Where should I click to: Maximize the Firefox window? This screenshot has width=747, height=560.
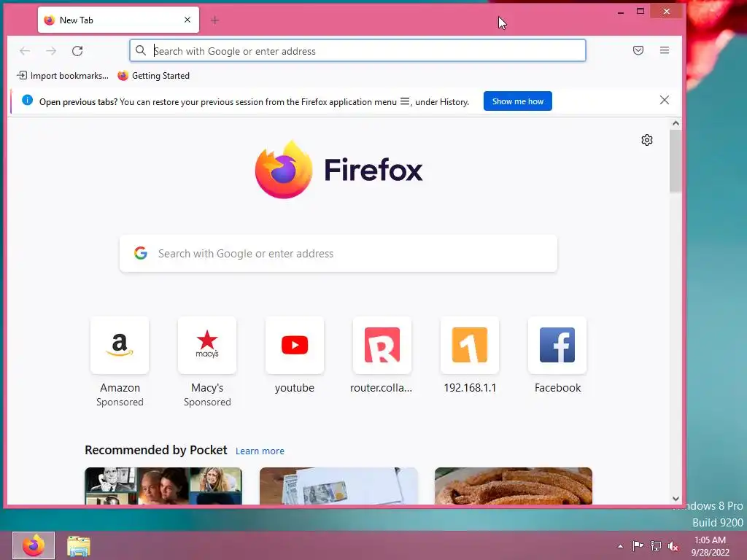pos(640,11)
